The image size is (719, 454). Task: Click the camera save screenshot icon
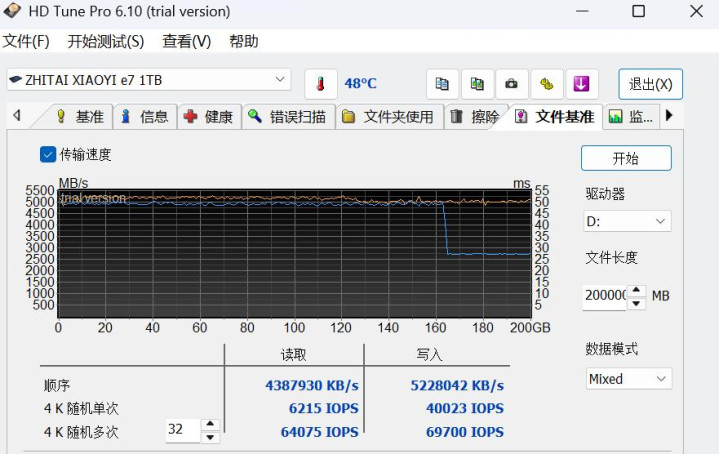pyautogui.click(x=511, y=84)
